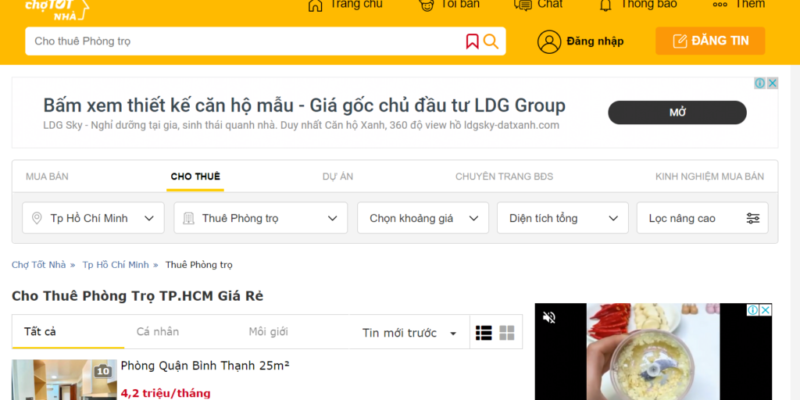Click the bookmark icon in search bar
Viewport: 800px width, 400px height.
472,41
